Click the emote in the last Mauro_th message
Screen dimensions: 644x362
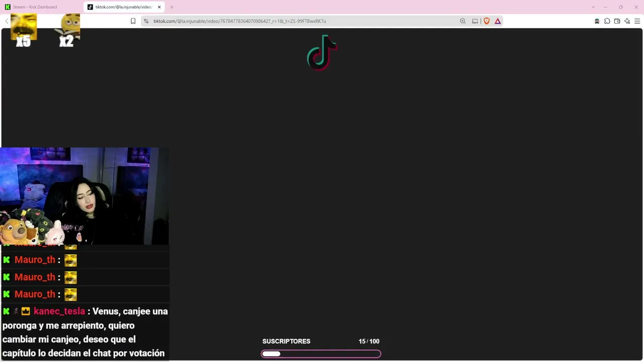pos(70,294)
